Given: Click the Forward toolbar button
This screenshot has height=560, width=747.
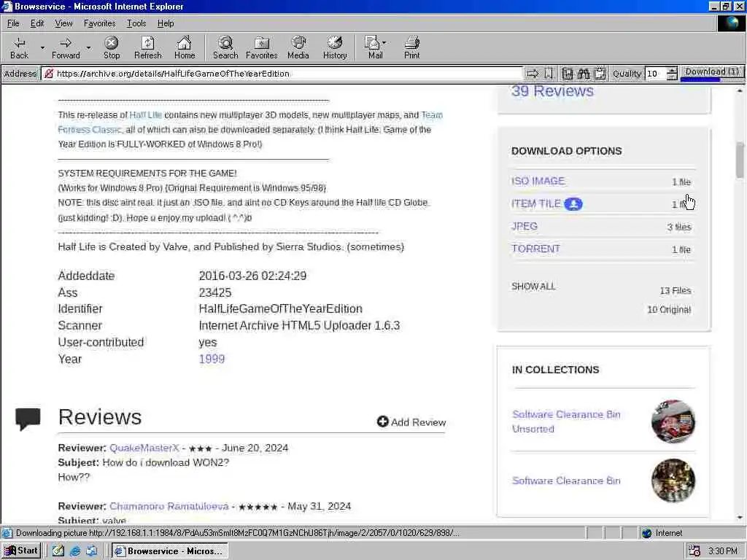Looking at the screenshot, I should (x=66, y=47).
